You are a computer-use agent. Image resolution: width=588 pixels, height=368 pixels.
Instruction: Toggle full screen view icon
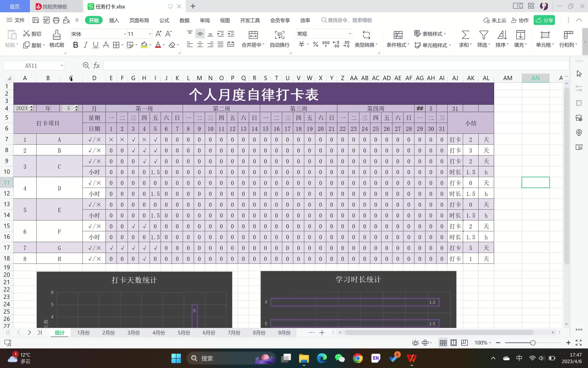tap(579, 343)
